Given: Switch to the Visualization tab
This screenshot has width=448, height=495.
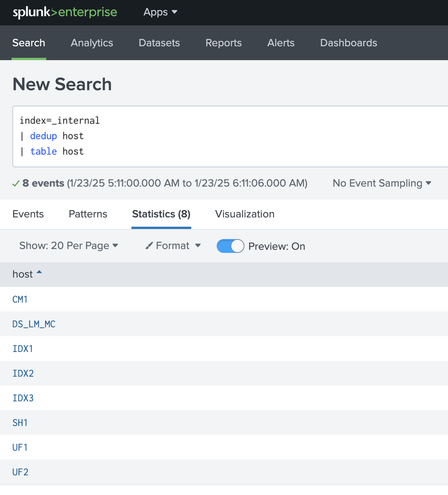Looking at the screenshot, I should click(x=244, y=214).
